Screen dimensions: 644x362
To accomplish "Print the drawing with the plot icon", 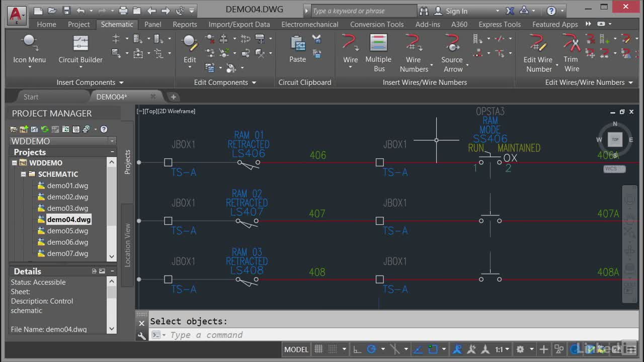I will coord(123,11).
